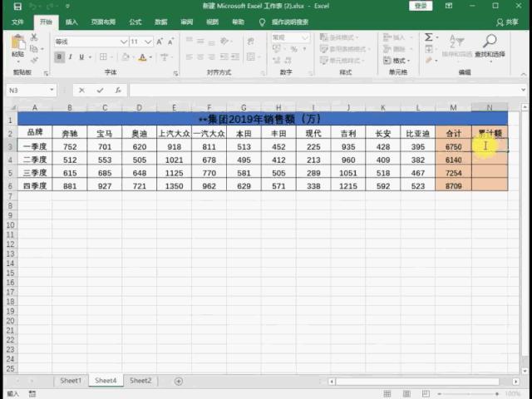532x399 pixels.
Task: Click the New Sheet plus icon
Action: 179,382
